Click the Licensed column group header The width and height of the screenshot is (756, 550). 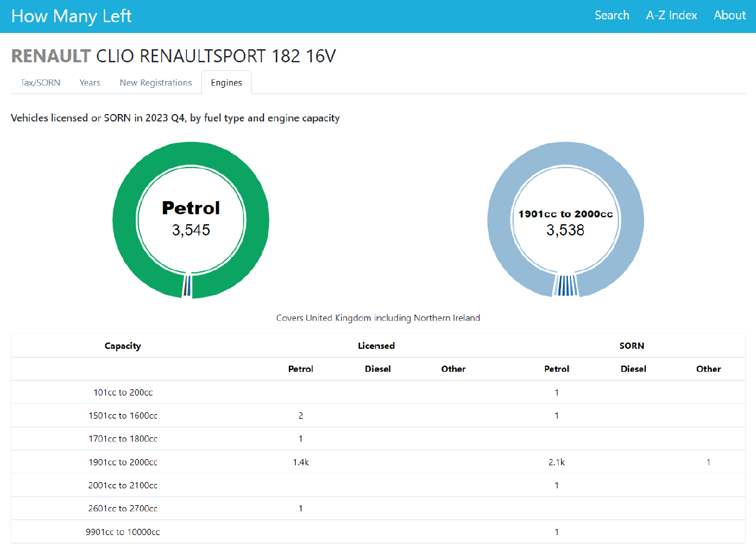point(376,346)
